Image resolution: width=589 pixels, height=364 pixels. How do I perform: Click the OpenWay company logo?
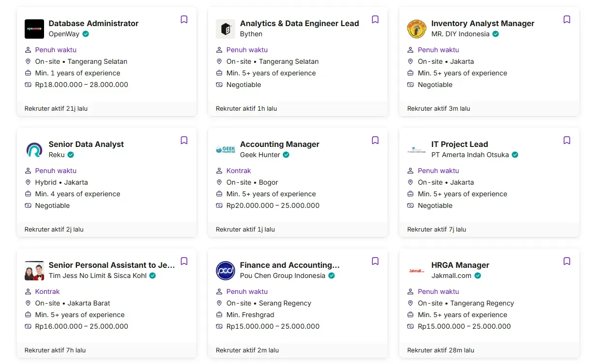(34, 29)
